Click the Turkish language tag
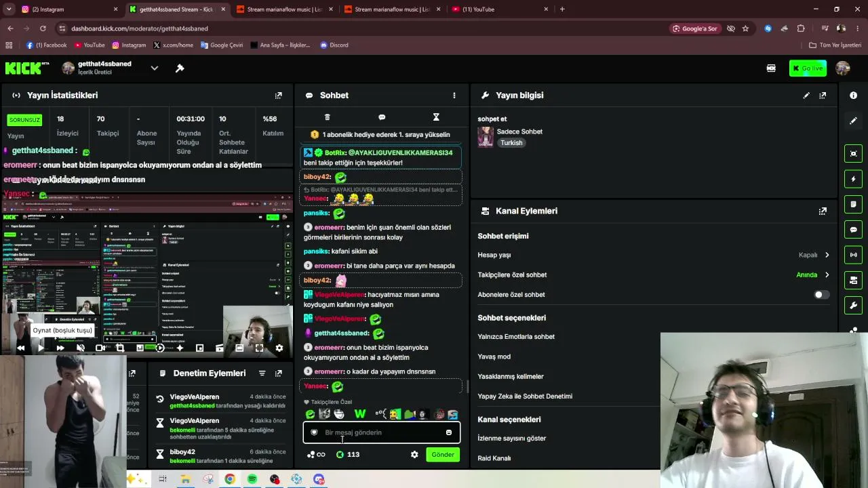Viewport: 868px width, 488px height. [x=511, y=143]
